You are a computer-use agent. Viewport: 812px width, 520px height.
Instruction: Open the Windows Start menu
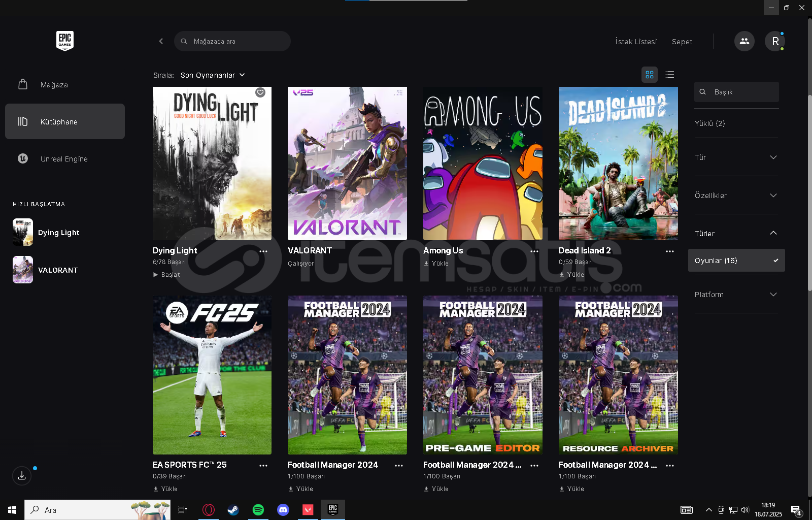point(12,510)
